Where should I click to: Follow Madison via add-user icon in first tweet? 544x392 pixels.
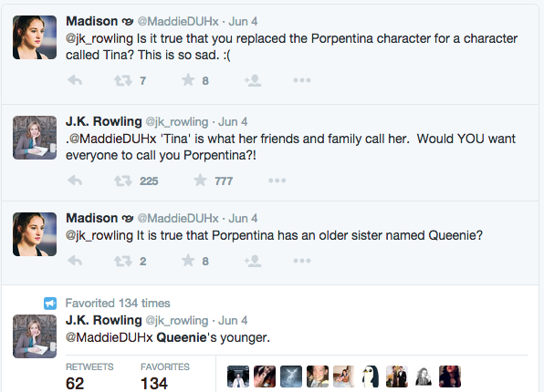click(253, 80)
